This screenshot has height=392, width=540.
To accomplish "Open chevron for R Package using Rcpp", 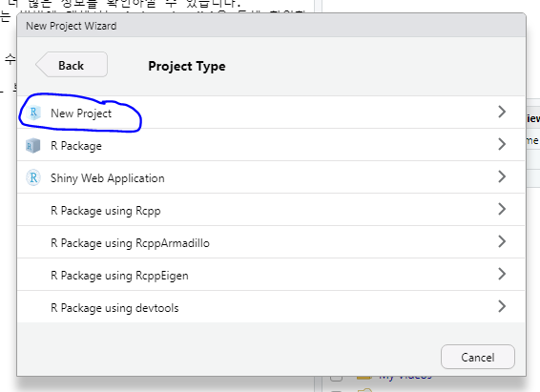I will [x=502, y=209].
